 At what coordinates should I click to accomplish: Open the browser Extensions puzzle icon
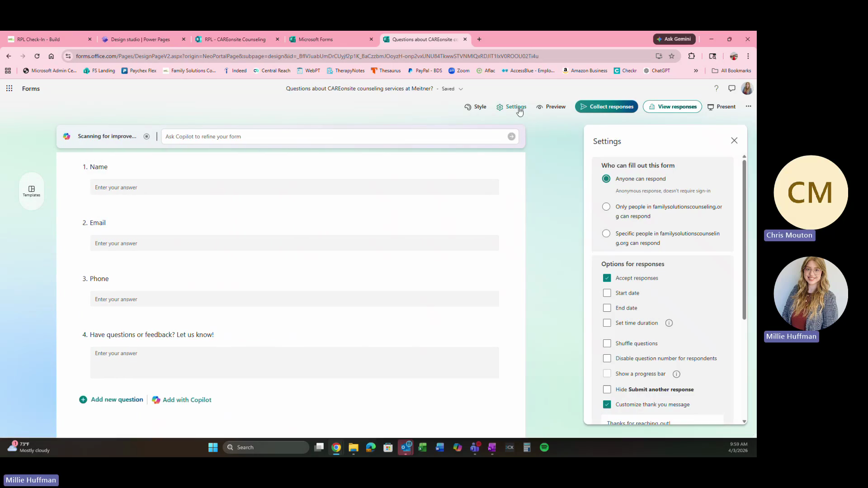coord(692,56)
